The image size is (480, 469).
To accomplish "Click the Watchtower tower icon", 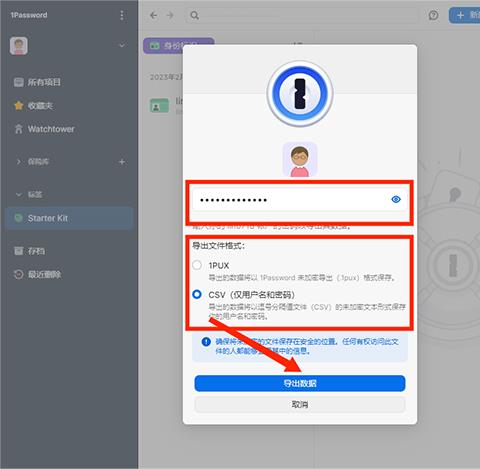I will (x=19, y=129).
